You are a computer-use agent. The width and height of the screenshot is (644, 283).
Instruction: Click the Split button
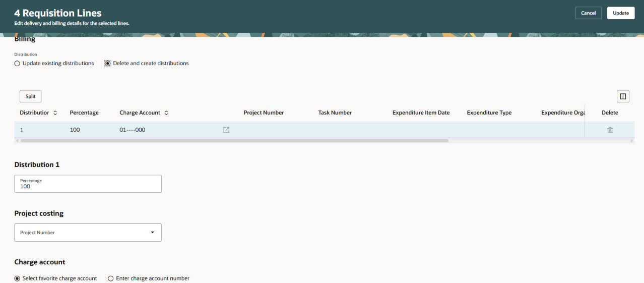pyautogui.click(x=31, y=96)
